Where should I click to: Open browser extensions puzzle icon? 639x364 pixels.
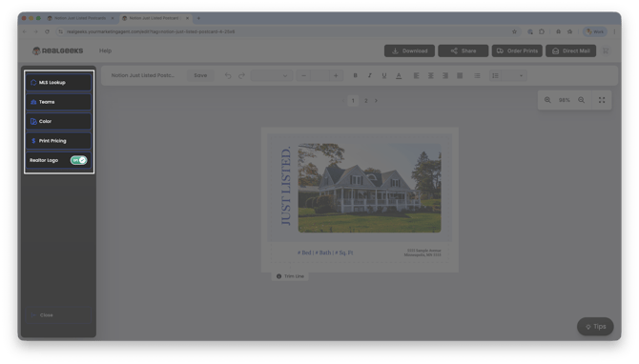pyautogui.click(x=541, y=31)
